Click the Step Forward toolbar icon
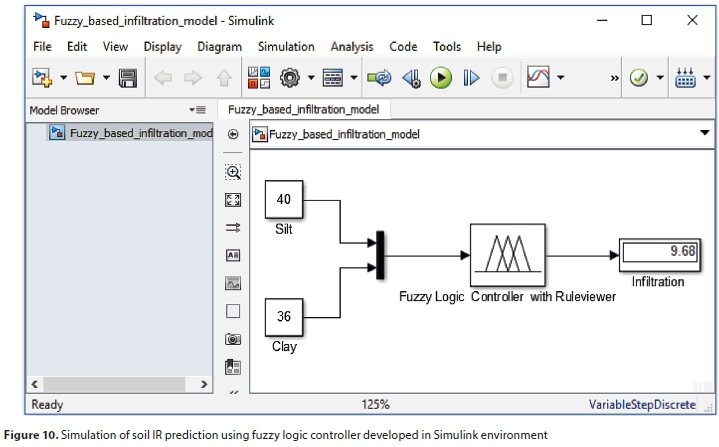This screenshot has height=447, width=719. pos(471,77)
